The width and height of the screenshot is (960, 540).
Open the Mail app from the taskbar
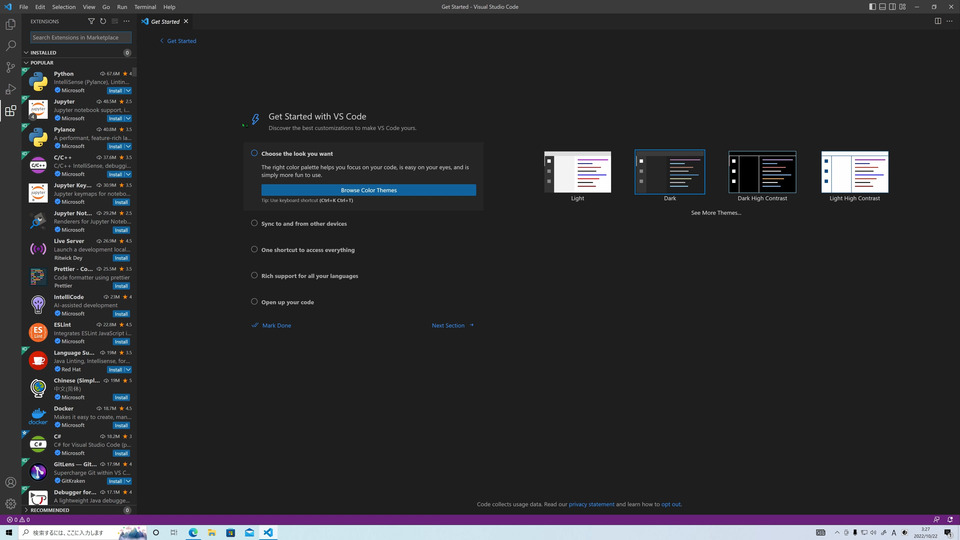pyautogui.click(x=249, y=533)
